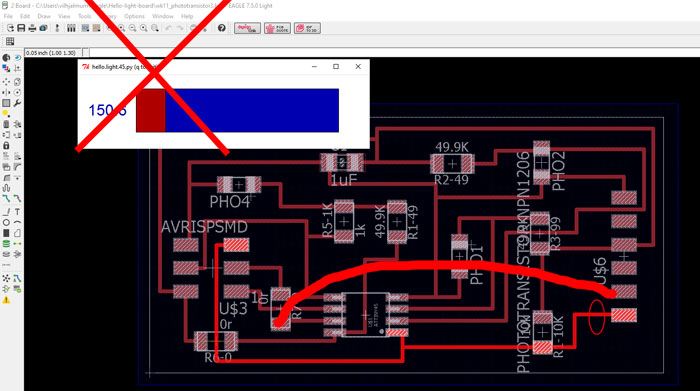Run the Ratsnest tool

click(6, 279)
